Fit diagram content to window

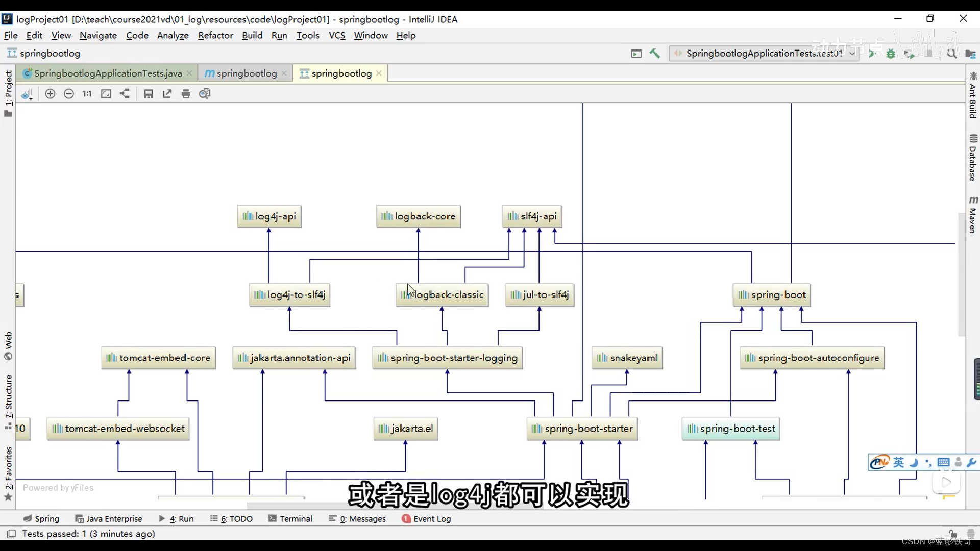pyautogui.click(x=106, y=94)
